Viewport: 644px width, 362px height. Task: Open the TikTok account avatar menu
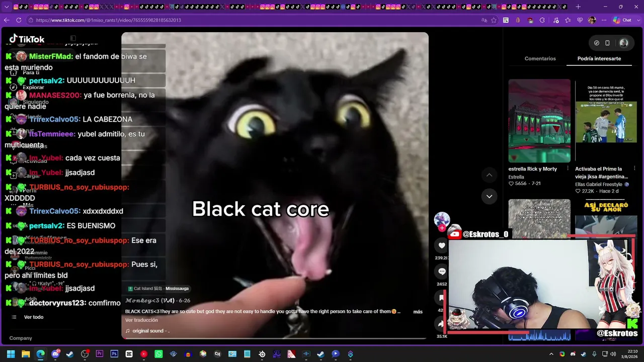(x=624, y=43)
